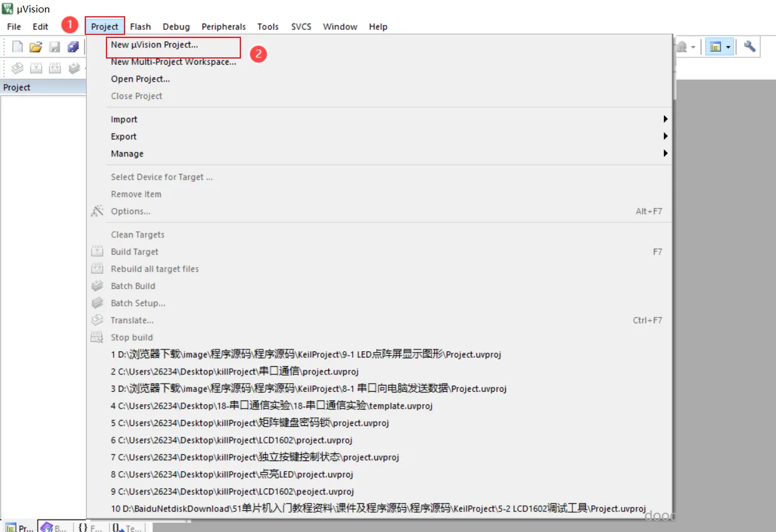Click the Save All disks icon
The image size is (776, 532).
tap(73, 47)
